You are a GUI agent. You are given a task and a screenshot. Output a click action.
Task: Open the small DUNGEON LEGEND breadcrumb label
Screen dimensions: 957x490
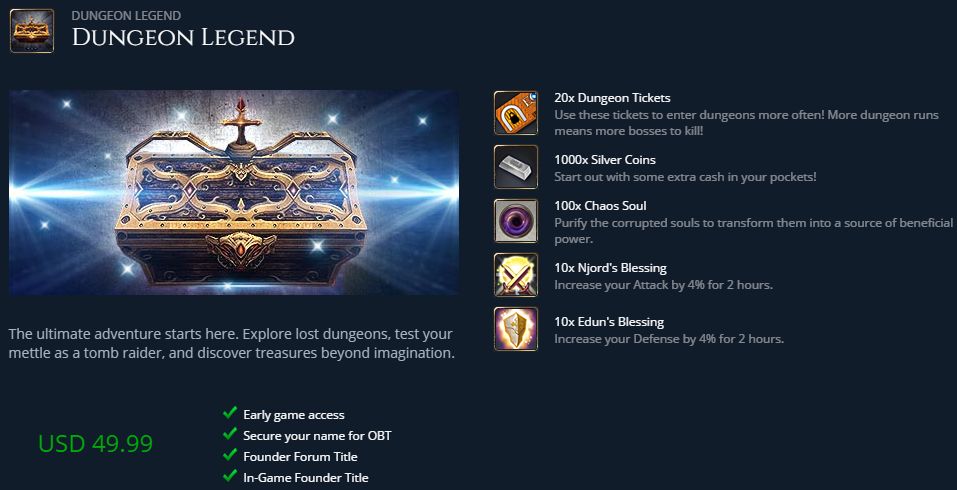(x=126, y=16)
